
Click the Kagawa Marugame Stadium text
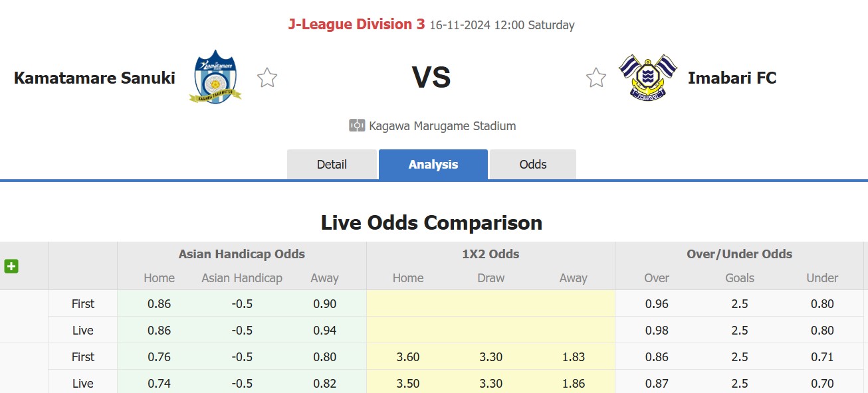pyautogui.click(x=442, y=126)
